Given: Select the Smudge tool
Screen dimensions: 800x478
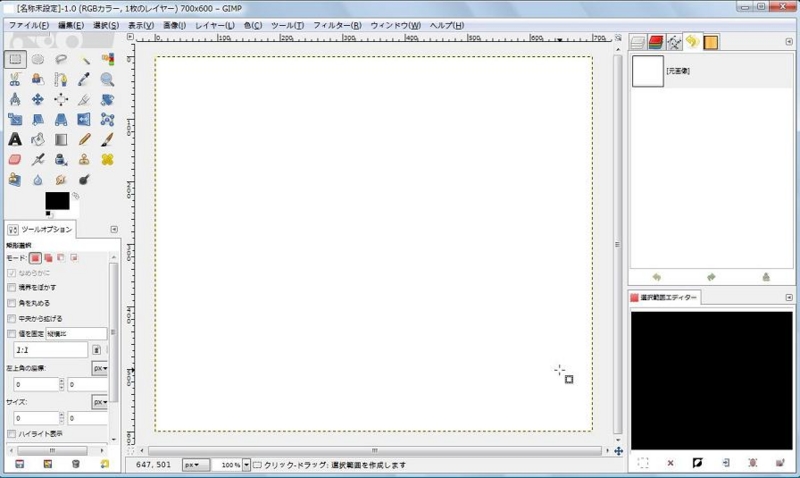Looking at the screenshot, I should (61, 180).
